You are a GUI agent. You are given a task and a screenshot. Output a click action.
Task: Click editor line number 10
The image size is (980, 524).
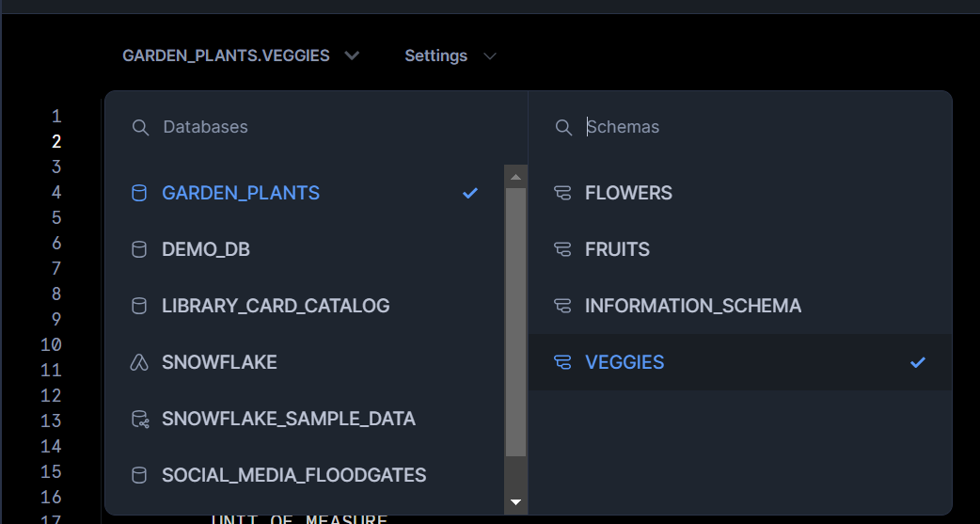(x=51, y=344)
